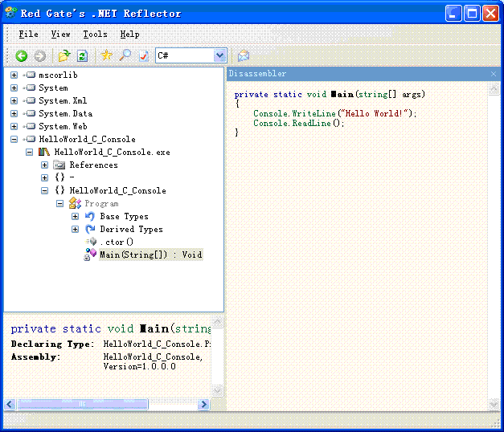Viewport: 504px width, 432px height.
Task: Select System.Data in the assembly tree
Action: pos(66,113)
